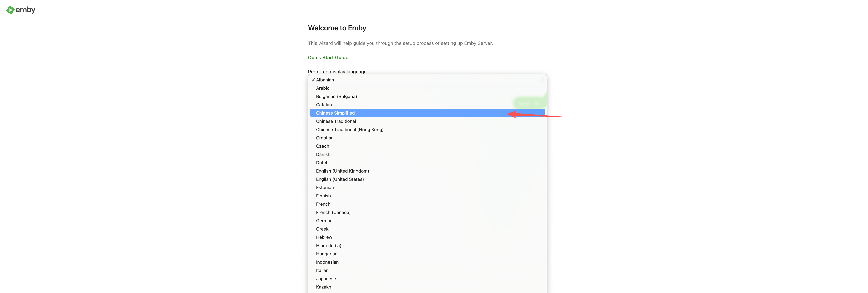Pick French (Canada) from the list
Viewport: 868px width, 293px height.
(x=333, y=212)
